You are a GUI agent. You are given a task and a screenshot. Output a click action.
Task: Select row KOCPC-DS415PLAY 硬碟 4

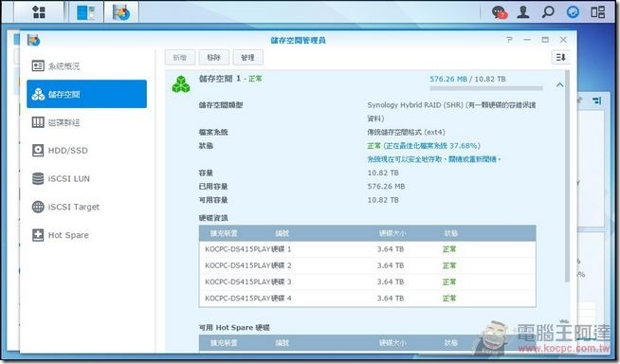(367, 298)
